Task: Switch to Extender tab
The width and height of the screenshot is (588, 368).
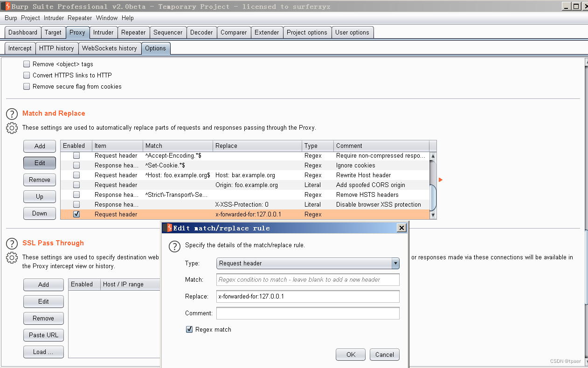Action: click(267, 33)
